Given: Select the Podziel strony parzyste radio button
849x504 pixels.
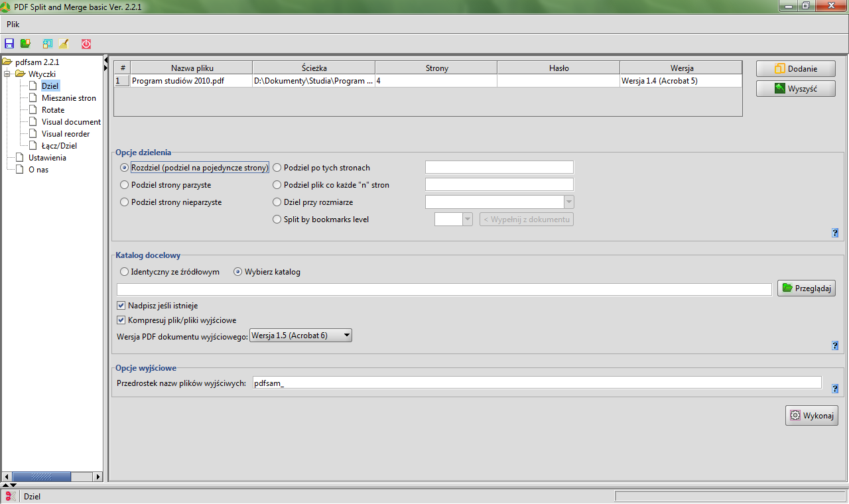Looking at the screenshot, I should (124, 185).
